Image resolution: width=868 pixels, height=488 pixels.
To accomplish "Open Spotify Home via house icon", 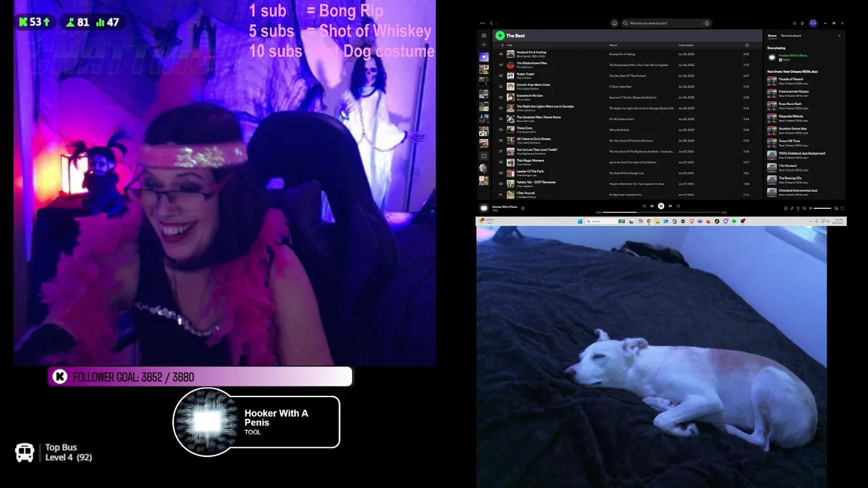I will 614,23.
